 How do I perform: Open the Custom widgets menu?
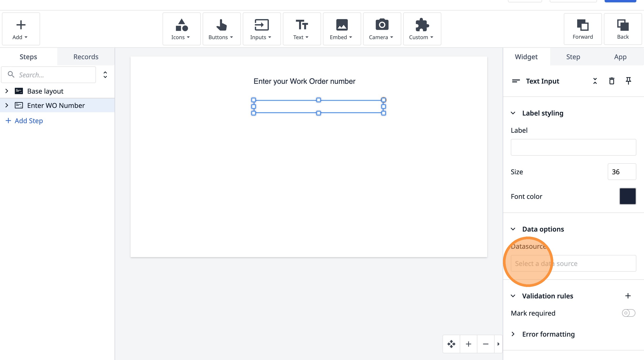tap(422, 29)
